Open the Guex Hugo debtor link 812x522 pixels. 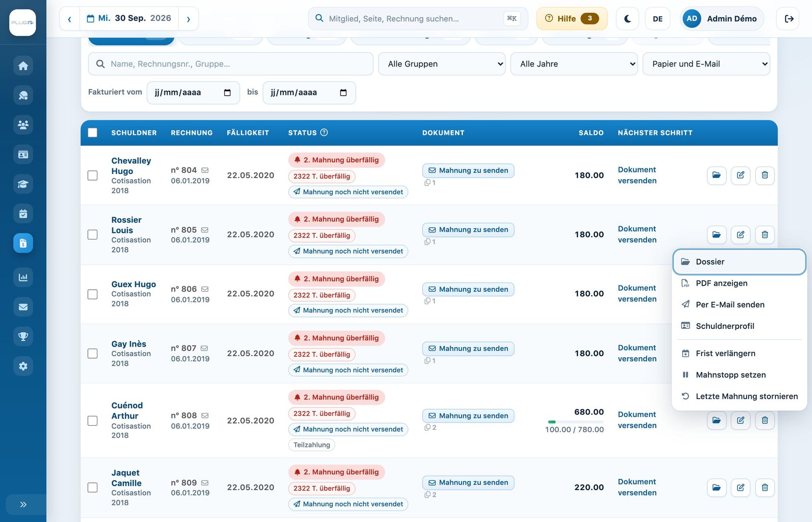click(133, 284)
